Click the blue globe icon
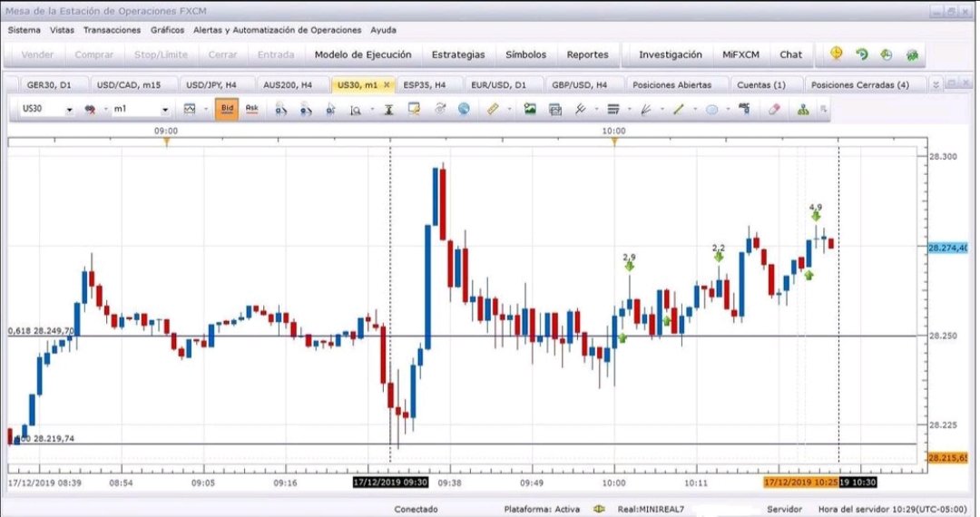The image size is (980, 517). [x=464, y=109]
